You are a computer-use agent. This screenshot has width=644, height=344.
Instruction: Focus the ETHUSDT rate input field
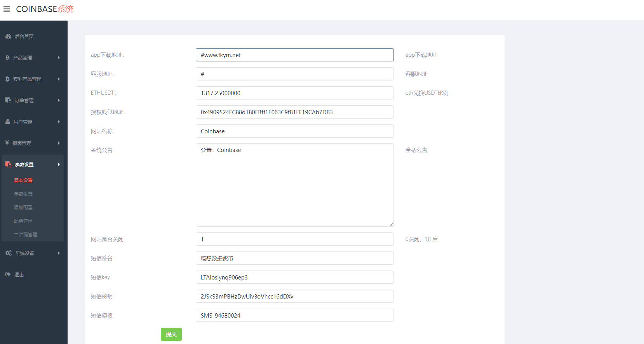pos(295,93)
